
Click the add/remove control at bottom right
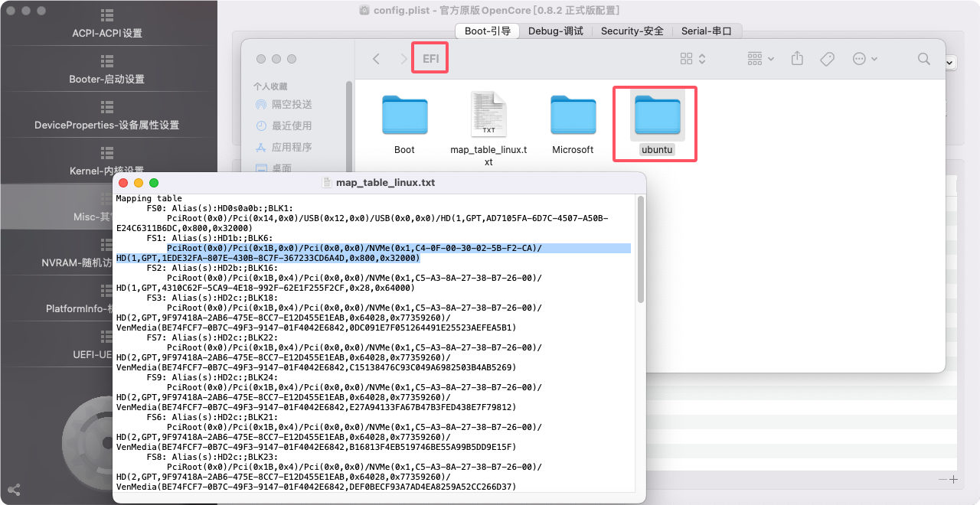949,480
